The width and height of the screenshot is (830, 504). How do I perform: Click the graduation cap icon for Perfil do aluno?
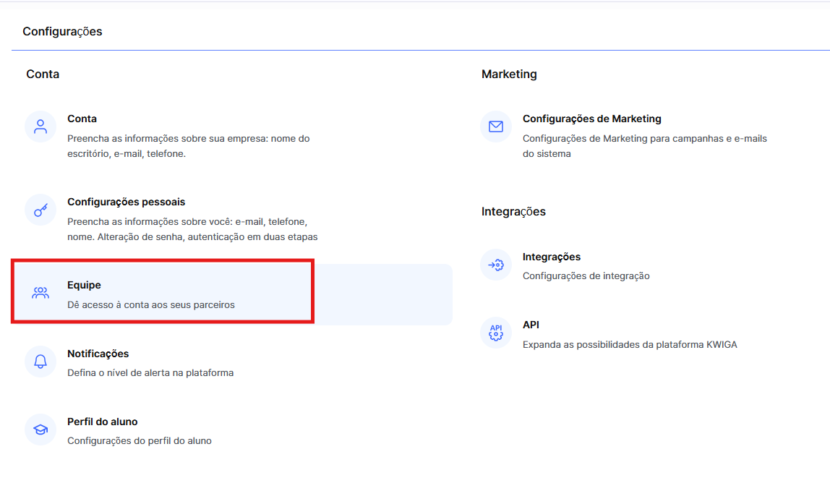[x=40, y=430]
